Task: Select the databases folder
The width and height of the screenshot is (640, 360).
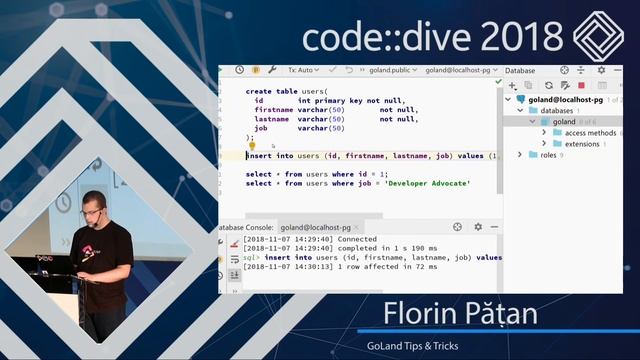Action: (x=556, y=111)
